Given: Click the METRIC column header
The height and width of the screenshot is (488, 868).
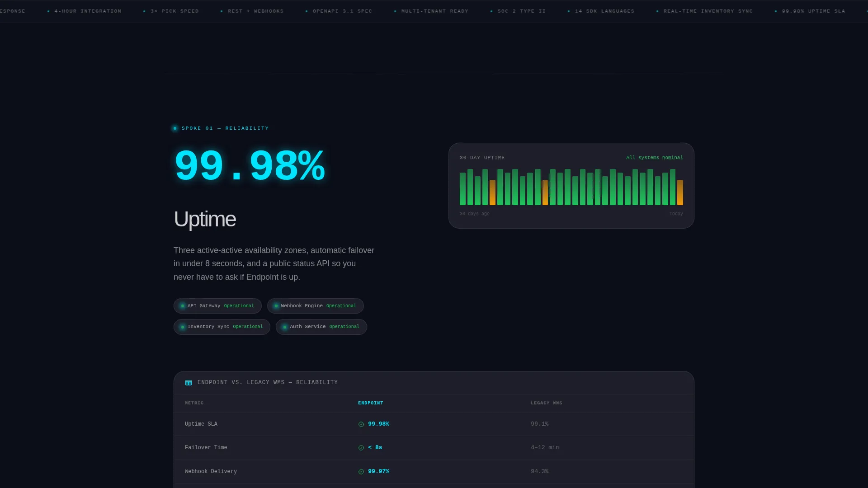Looking at the screenshot, I should click(194, 403).
